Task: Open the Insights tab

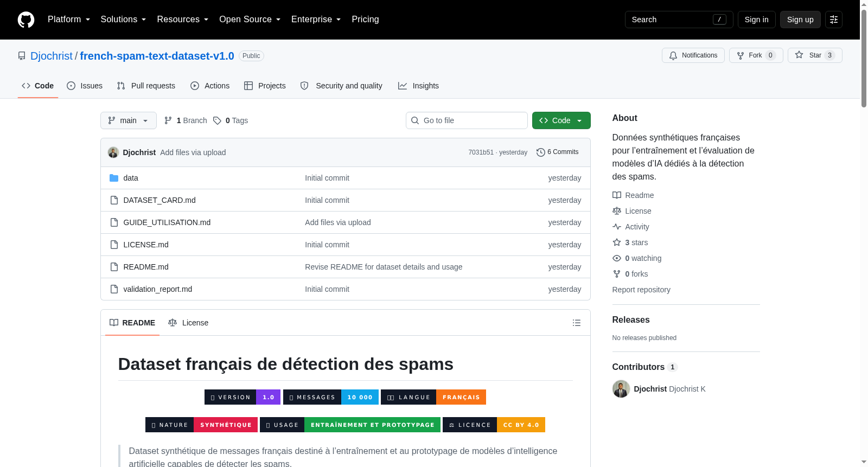Action: click(x=418, y=86)
